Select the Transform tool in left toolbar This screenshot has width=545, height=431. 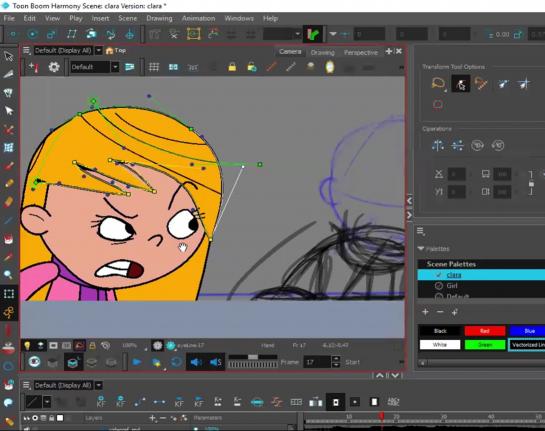click(9, 56)
